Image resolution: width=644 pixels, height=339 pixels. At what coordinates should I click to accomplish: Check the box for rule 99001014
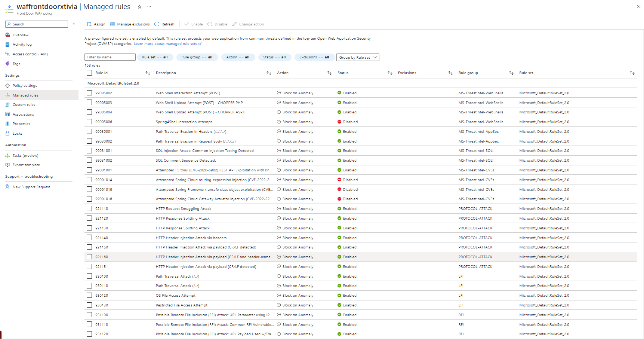point(89,180)
